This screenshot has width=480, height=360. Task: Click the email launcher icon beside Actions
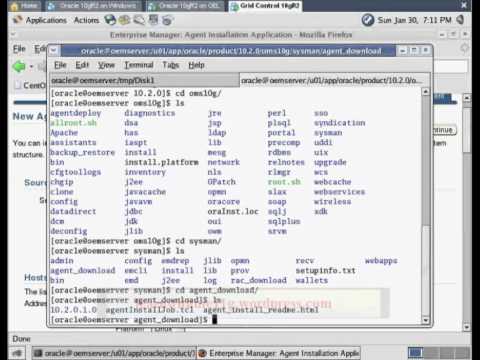coord(125,20)
